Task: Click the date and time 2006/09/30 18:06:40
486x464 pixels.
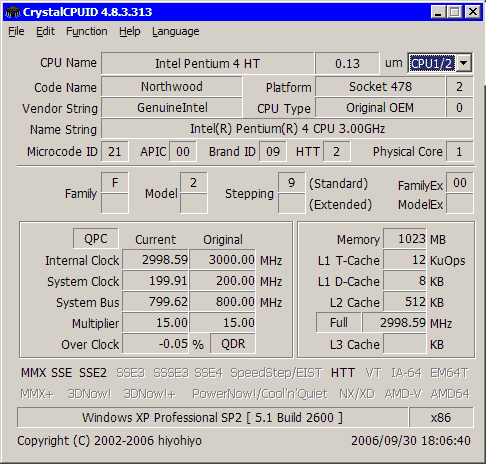Action: (x=411, y=441)
